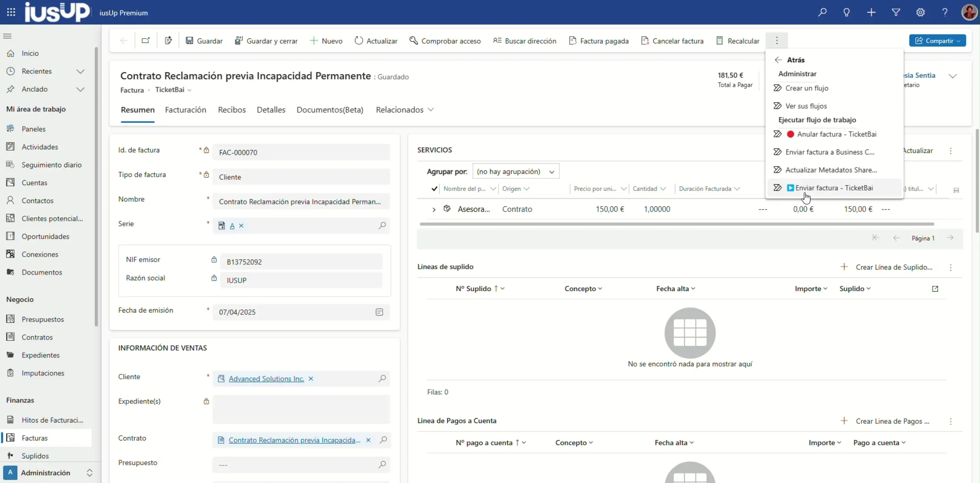Screen dimensions: 980x483
Task: Open record in new window icon
Action: click(x=145, y=41)
